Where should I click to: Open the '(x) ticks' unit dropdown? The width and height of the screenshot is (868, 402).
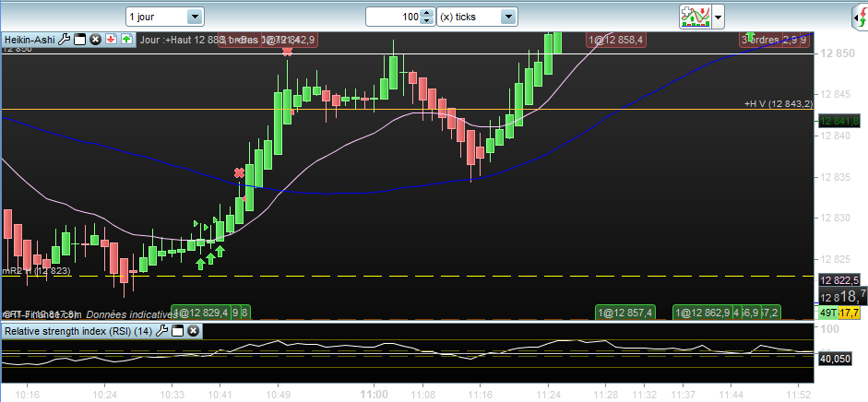tap(477, 18)
